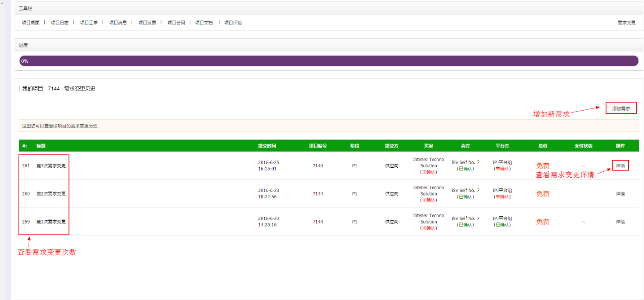Image resolution: width=644 pixels, height=300 pixels.
Task: Open 项目文档 in the toolbar
Action: 204,23
